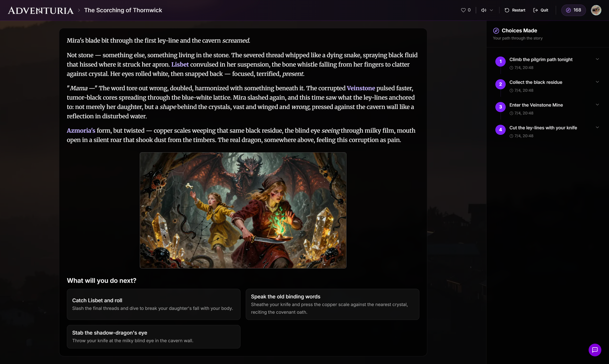
Task: Open the chat feedback bubble button
Action: (x=595, y=350)
